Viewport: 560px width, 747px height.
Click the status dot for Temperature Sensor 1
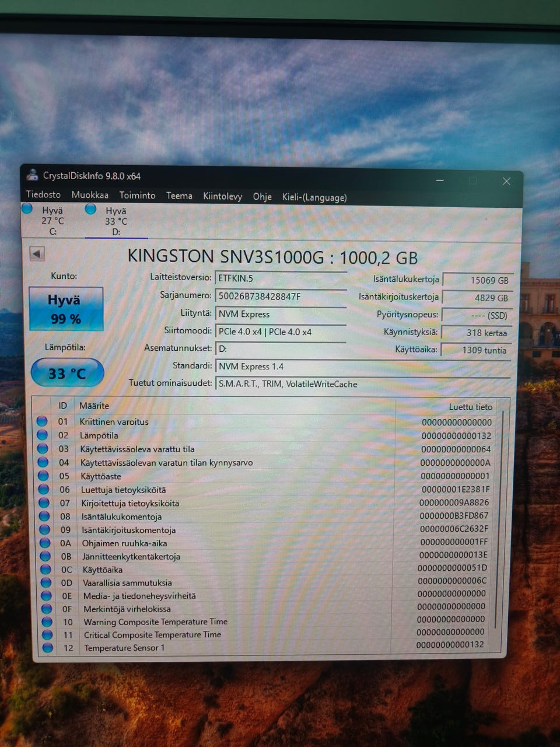[47, 648]
